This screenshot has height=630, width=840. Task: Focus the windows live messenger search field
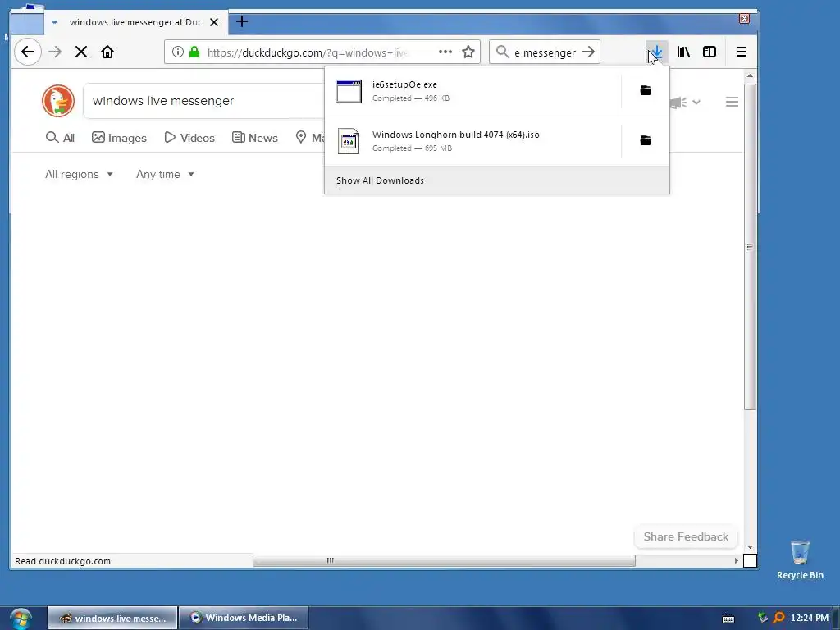point(203,101)
